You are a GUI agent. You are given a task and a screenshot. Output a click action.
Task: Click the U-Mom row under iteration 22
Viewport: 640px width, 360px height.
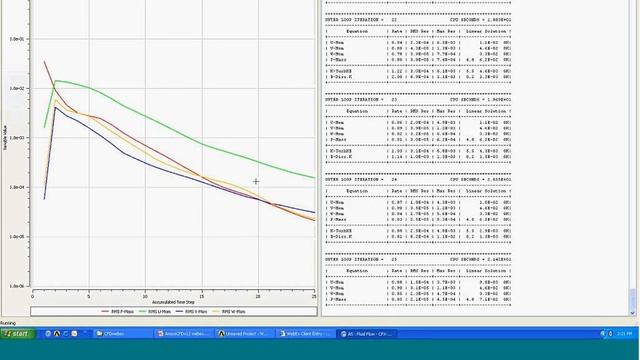pyautogui.click(x=418, y=42)
